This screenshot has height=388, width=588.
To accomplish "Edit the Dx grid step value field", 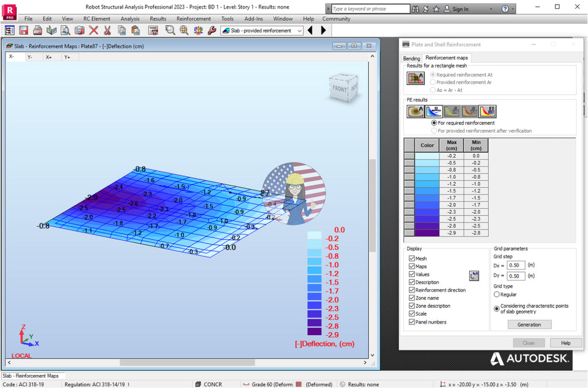I will point(515,266).
